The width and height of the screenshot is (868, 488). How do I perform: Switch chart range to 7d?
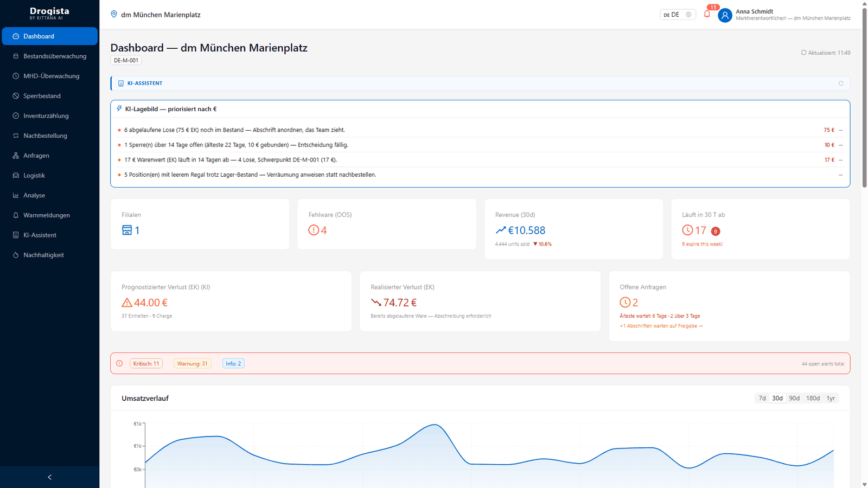(x=762, y=399)
